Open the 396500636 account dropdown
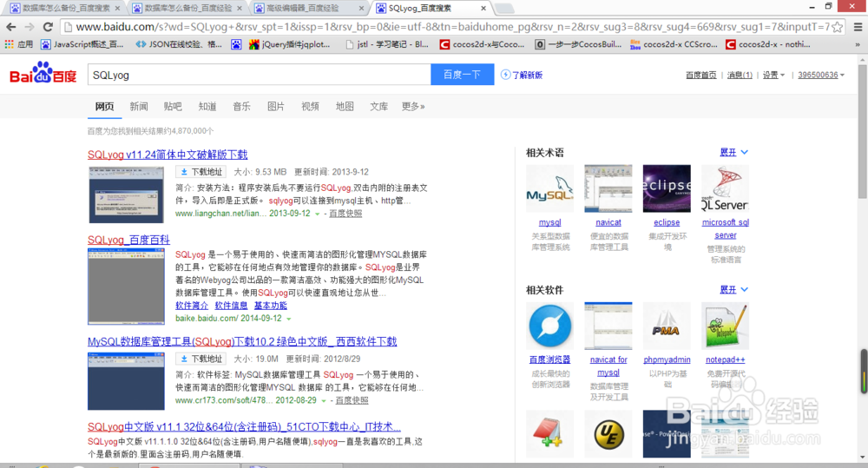 pyautogui.click(x=821, y=75)
